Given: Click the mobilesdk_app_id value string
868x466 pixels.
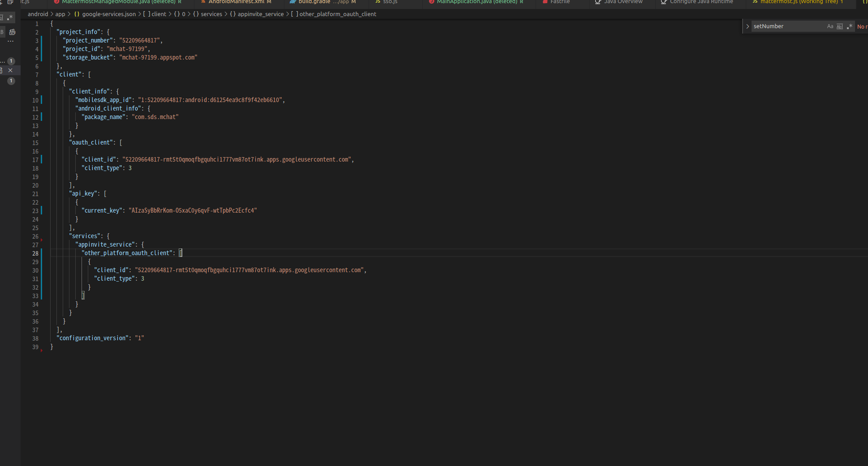Looking at the screenshot, I should [x=210, y=100].
